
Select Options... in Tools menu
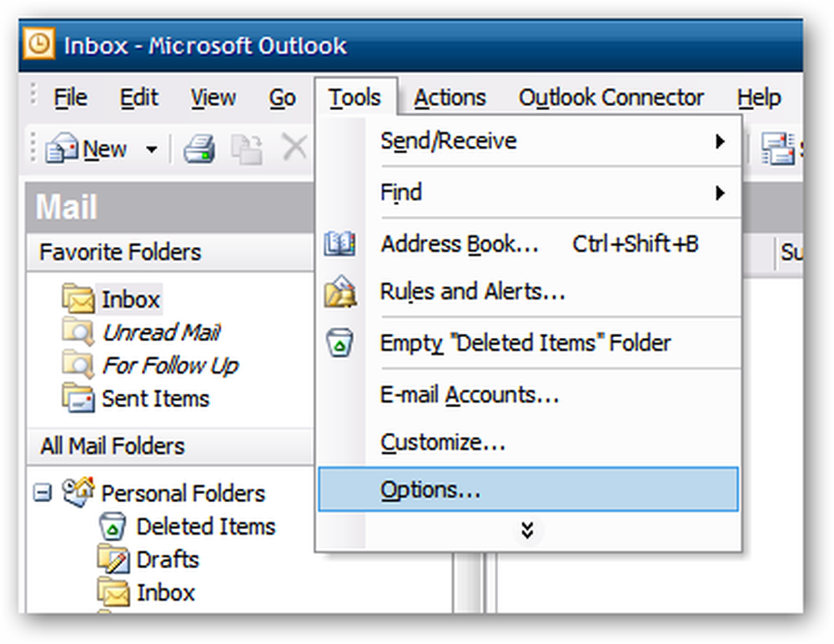tap(528, 490)
